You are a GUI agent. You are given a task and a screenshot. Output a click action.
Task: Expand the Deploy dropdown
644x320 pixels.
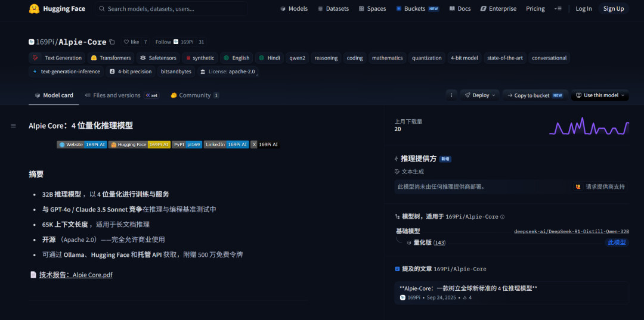pyautogui.click(x=479, y=95)
